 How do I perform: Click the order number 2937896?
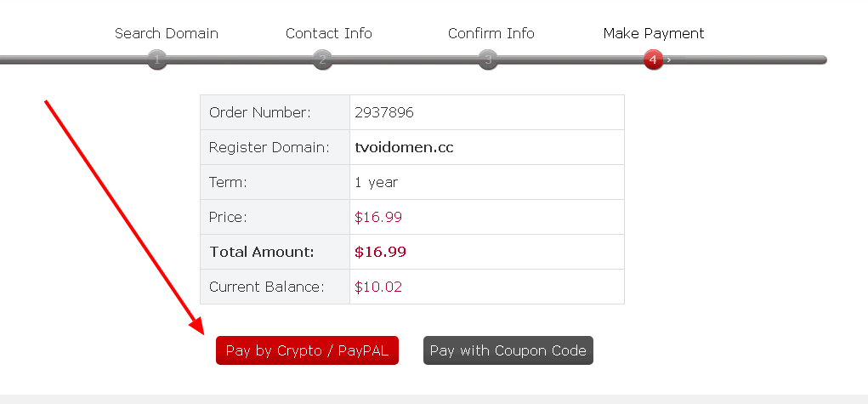pyautogui.click(x=384, y=112)
